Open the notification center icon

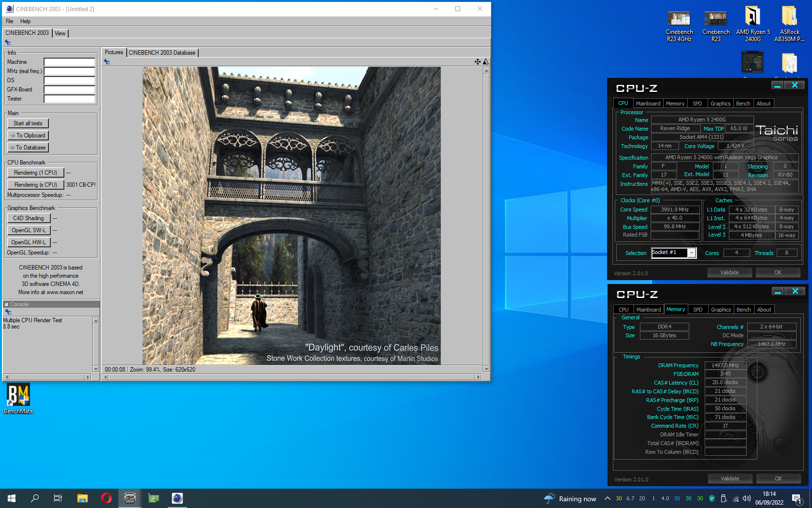coord(797,498)
